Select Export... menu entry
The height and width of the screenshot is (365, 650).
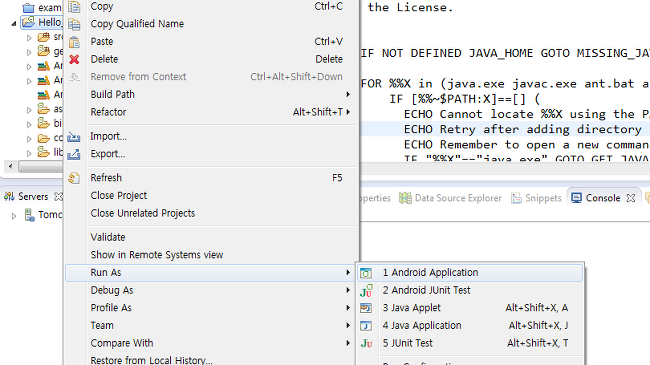click(x=212, y=154)
